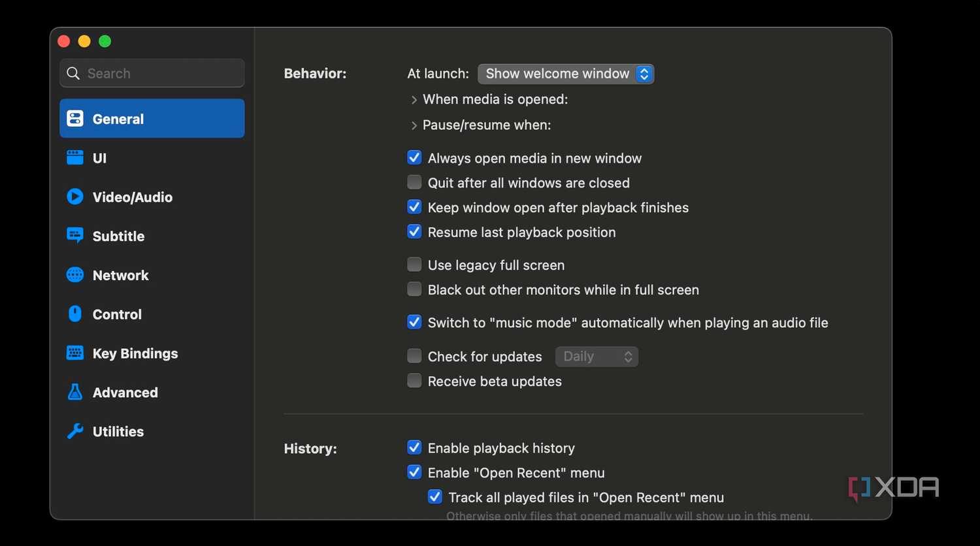Toggle Resume last playback position checkbox
Screen dimensions: 980x546
tap(414, 232)
